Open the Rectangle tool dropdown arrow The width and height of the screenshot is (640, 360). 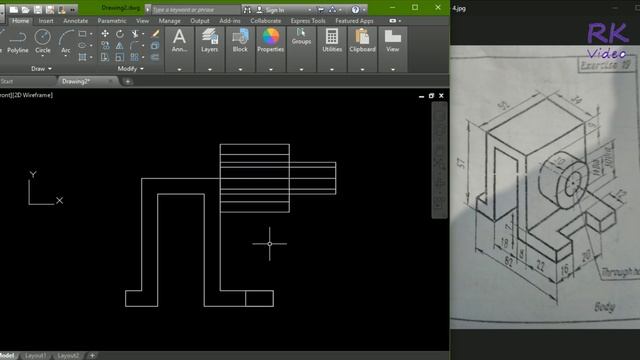[91, 33]
